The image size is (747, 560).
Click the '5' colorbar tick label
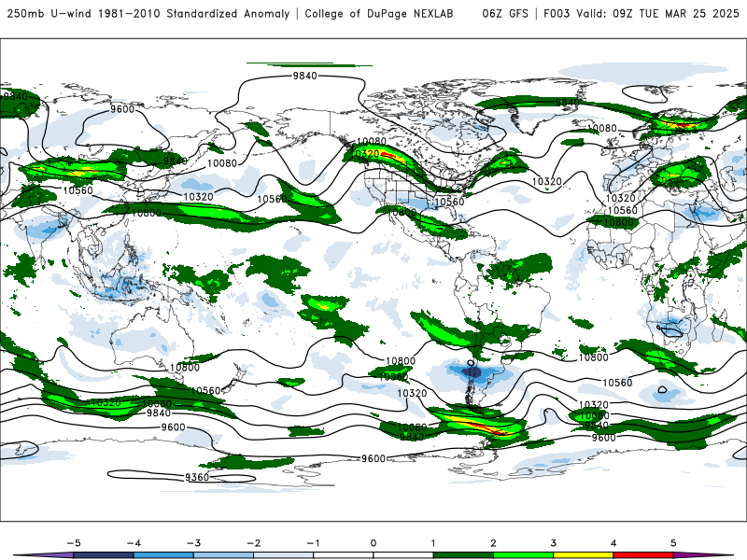point(673,543)
